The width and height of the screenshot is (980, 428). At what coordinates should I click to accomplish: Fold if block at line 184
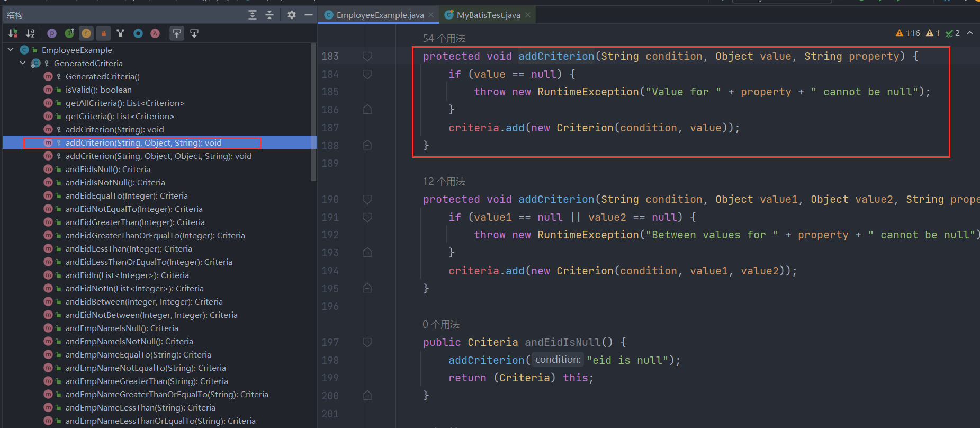(367, 74)
